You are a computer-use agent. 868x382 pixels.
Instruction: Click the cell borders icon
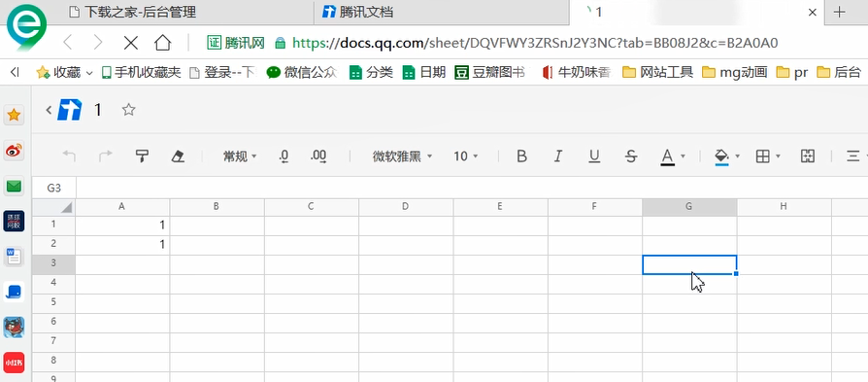click(x=763, y=156)
